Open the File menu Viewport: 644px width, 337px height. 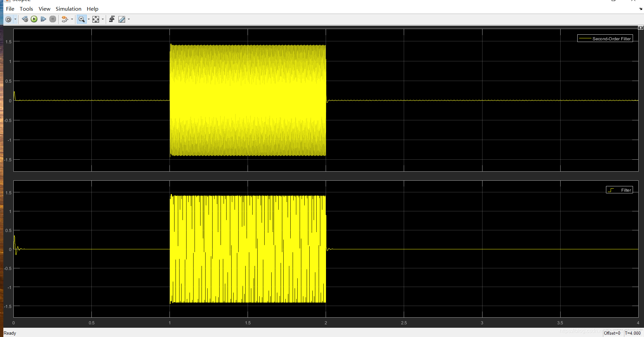[x=10, y=9]
